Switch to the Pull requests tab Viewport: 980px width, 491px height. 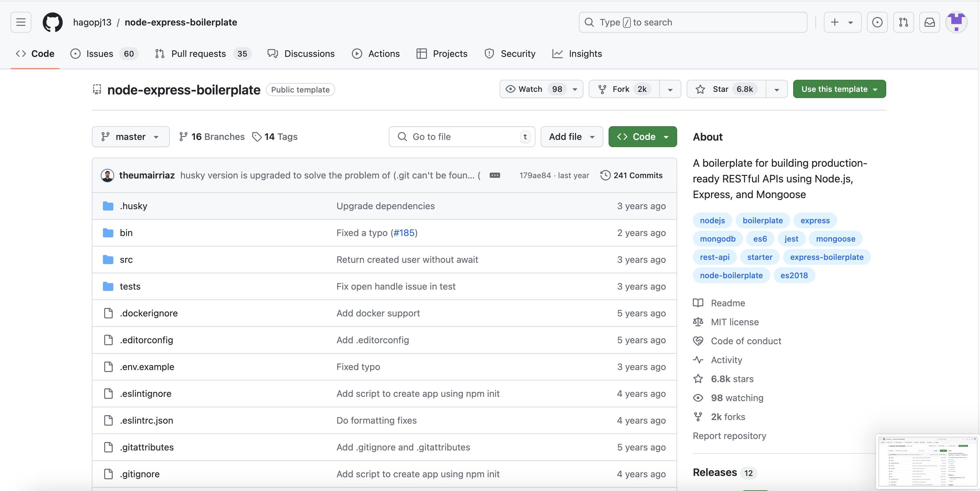203,54
